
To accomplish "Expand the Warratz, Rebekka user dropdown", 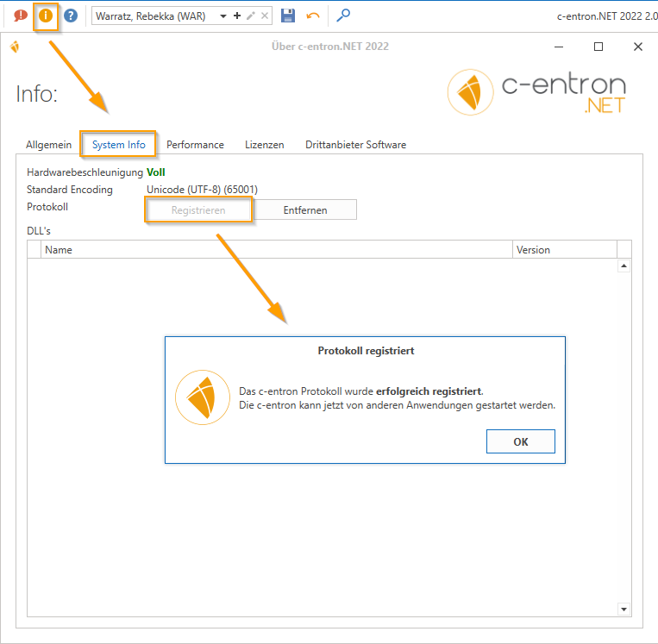I will (x=223, y=16).
